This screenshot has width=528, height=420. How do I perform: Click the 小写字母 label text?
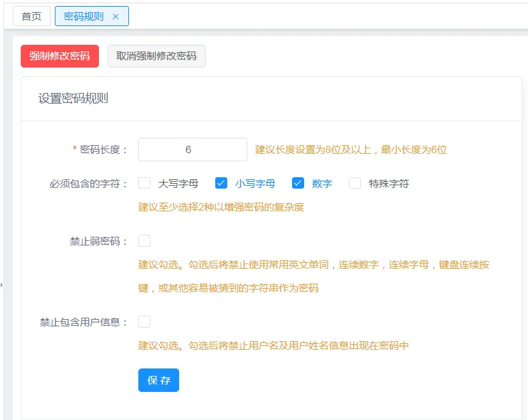(x=255, y=184)
